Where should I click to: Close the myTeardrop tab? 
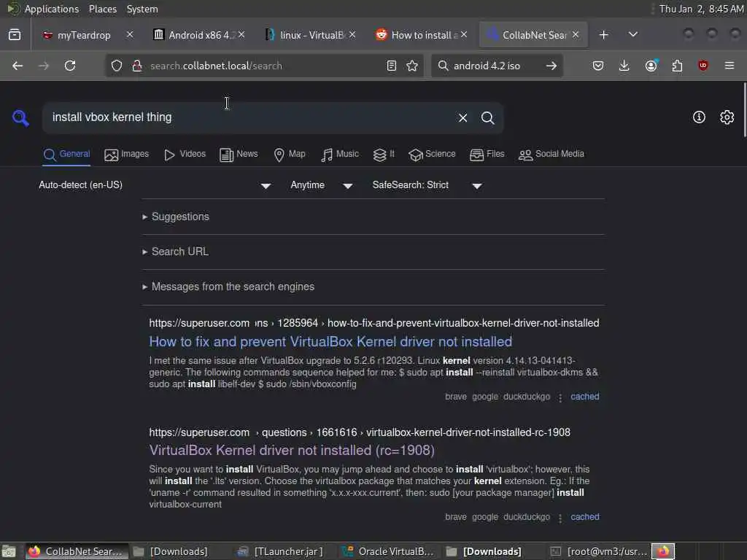[x=130, y=34]
